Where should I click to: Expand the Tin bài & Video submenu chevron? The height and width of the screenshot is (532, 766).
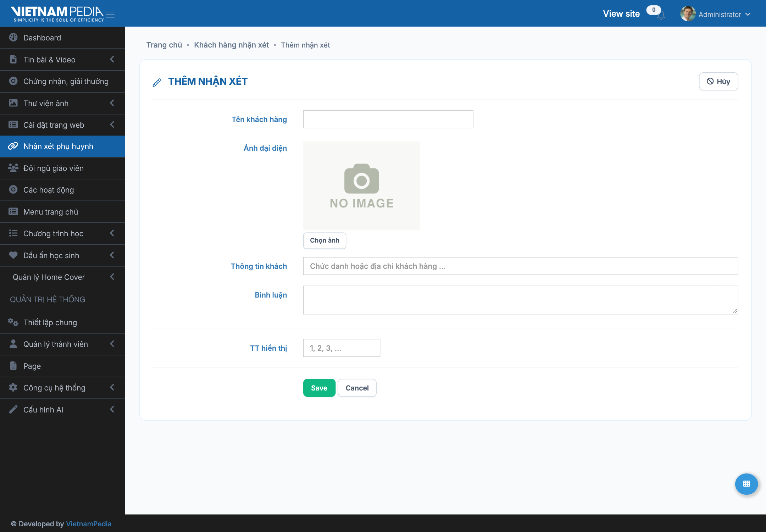(x=112, y=59)
